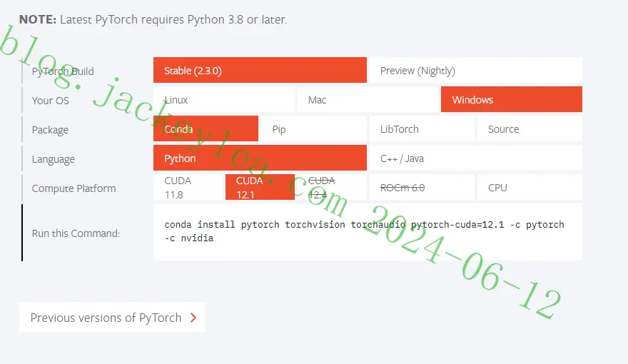Image resolution: width=628 pixels, height=364 pixels.
Task: Pick Pip as the package
Action: (x=313, y=128)
